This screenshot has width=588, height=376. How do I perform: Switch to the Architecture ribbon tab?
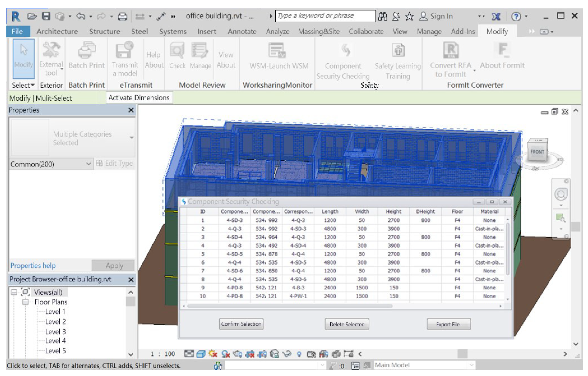(x=57, y=31)
